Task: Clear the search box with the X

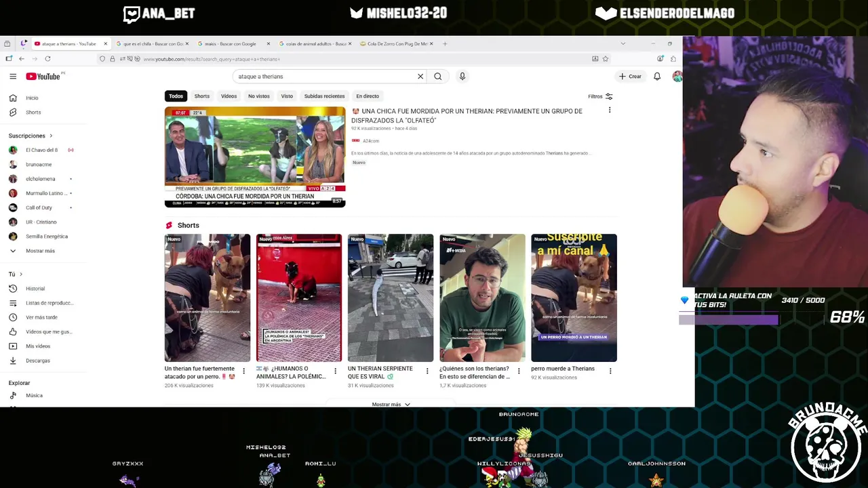Action: tap(420, 77)
